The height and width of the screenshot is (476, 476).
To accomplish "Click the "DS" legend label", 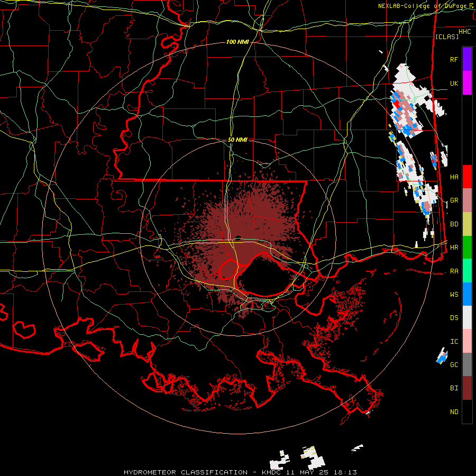I will pyautogui.click(x=454, y=317).
